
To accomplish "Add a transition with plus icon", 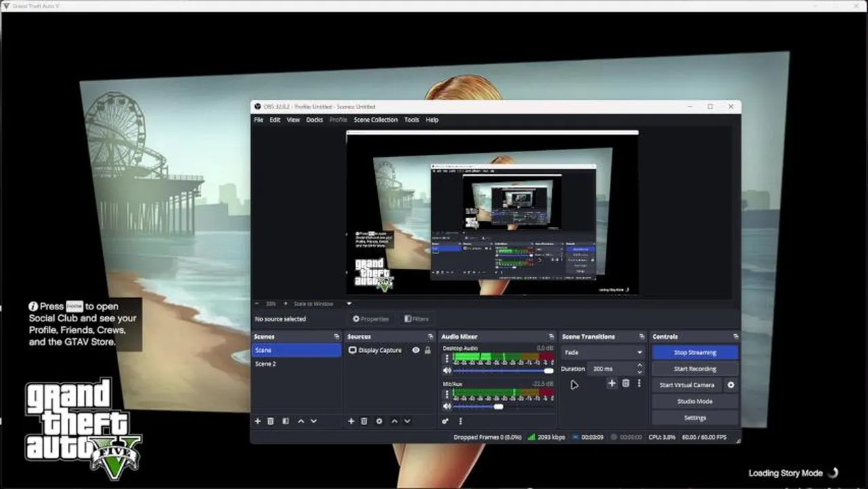I will coord(611,384).
